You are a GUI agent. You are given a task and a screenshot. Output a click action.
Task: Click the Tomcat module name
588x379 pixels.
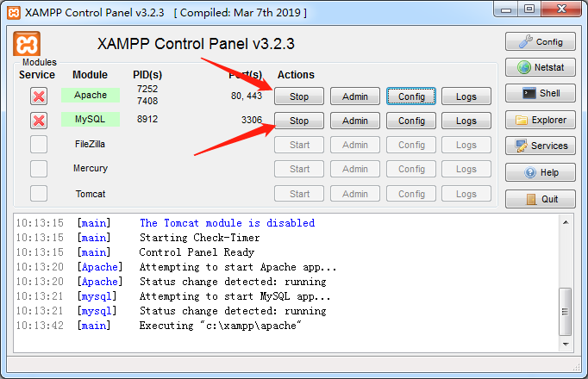[x=91, y=194]
